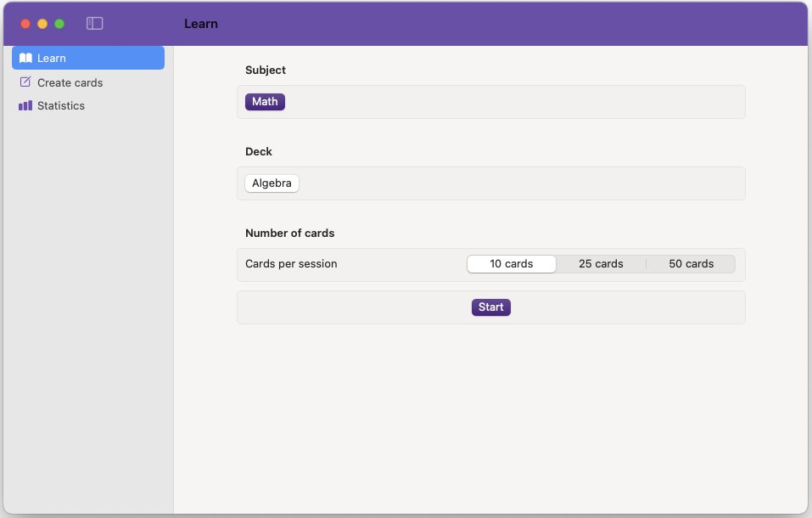This screenshot has height=518, width=812.
Task: Click the open book icon beside Learn
Action: pyautogui.click(x=25, y=58)
